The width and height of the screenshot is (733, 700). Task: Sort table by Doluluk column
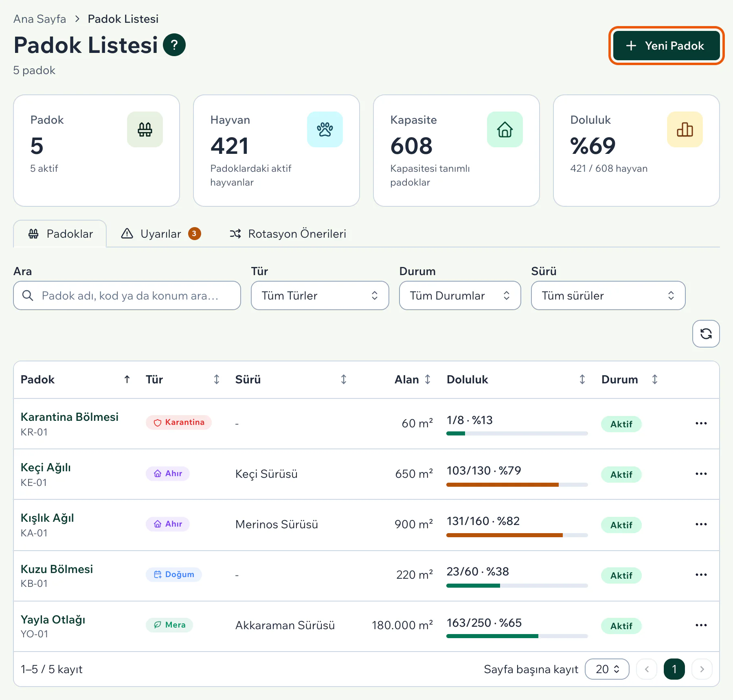582,379
